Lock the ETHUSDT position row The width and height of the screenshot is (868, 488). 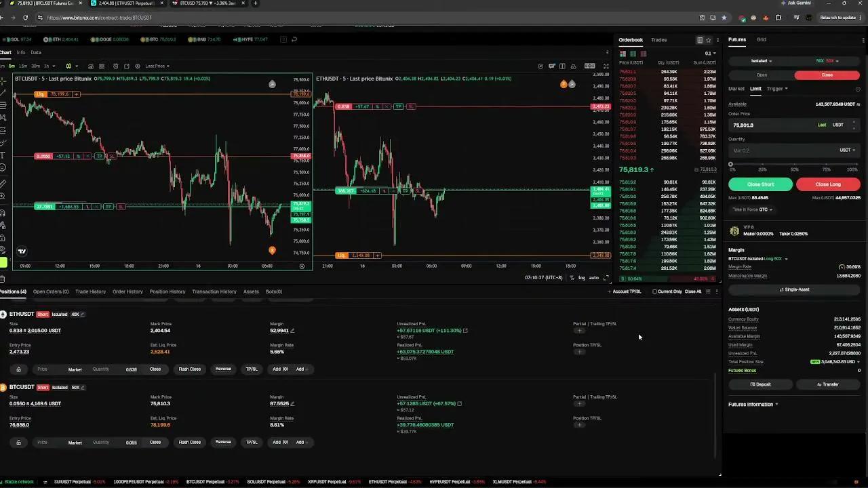click(18, 369)
